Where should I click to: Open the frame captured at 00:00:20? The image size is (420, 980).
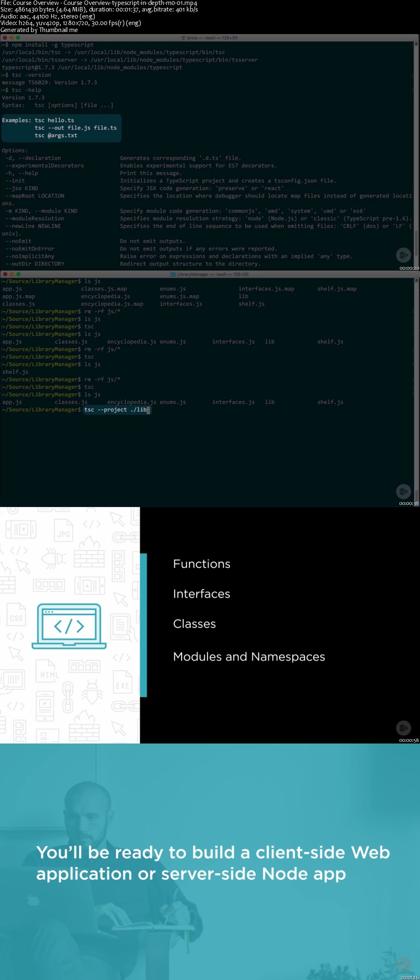(x=210, y=152)
